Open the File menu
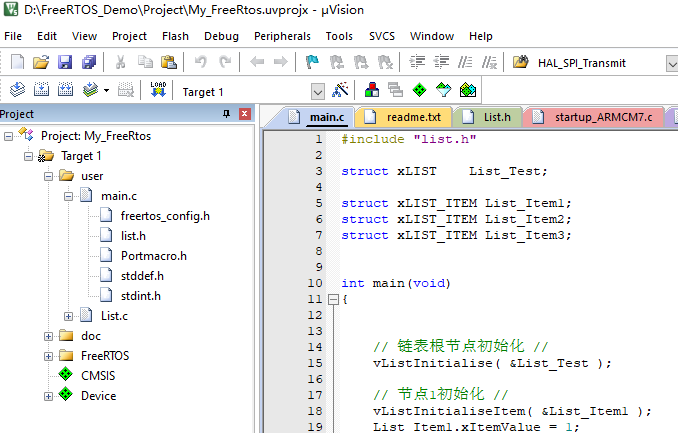 tap(13, 36)
